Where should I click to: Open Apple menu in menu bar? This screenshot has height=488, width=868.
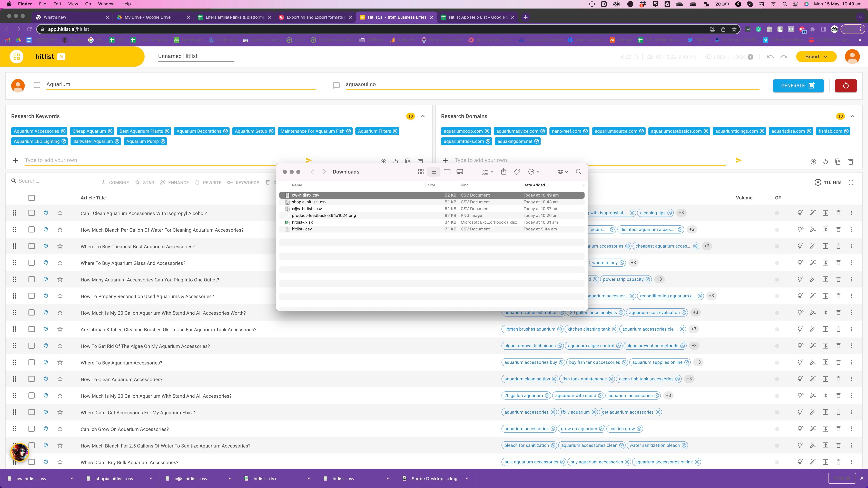9,4
